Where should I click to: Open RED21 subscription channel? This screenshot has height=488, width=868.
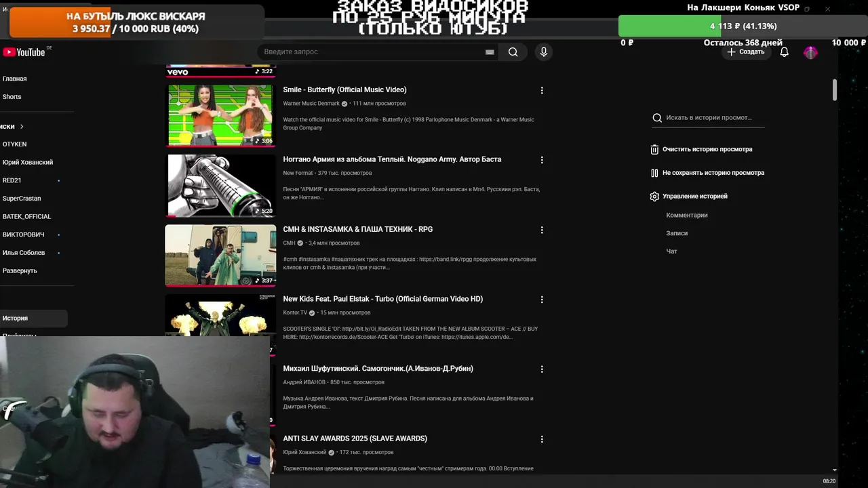click(12, 180)
